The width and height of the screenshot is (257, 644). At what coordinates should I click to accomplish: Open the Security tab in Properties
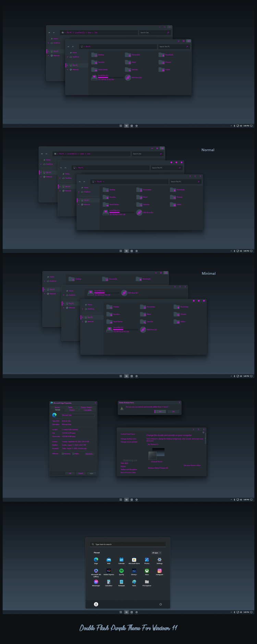pyautogui.click(x=57, y=407)
